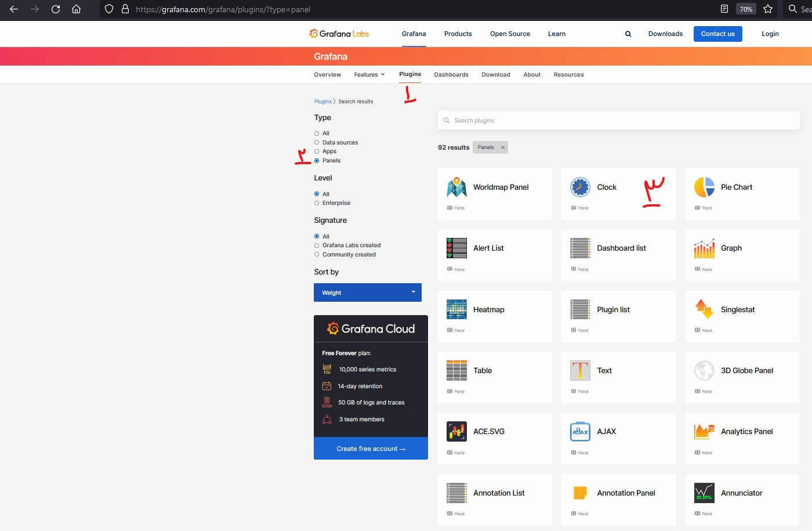Click the Search plugins input field
This screenshot has height=531, width=812.
[618, 121]
